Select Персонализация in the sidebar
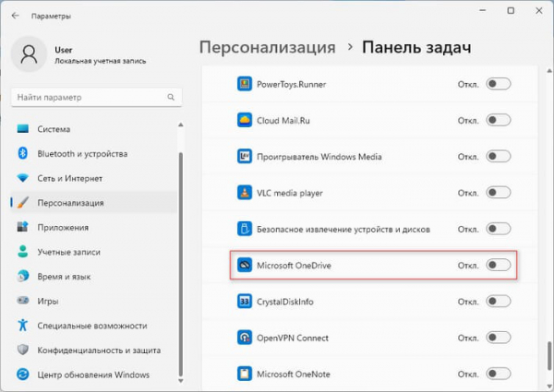This screenshot has width=554, height=392. click(x=93, y=203)
